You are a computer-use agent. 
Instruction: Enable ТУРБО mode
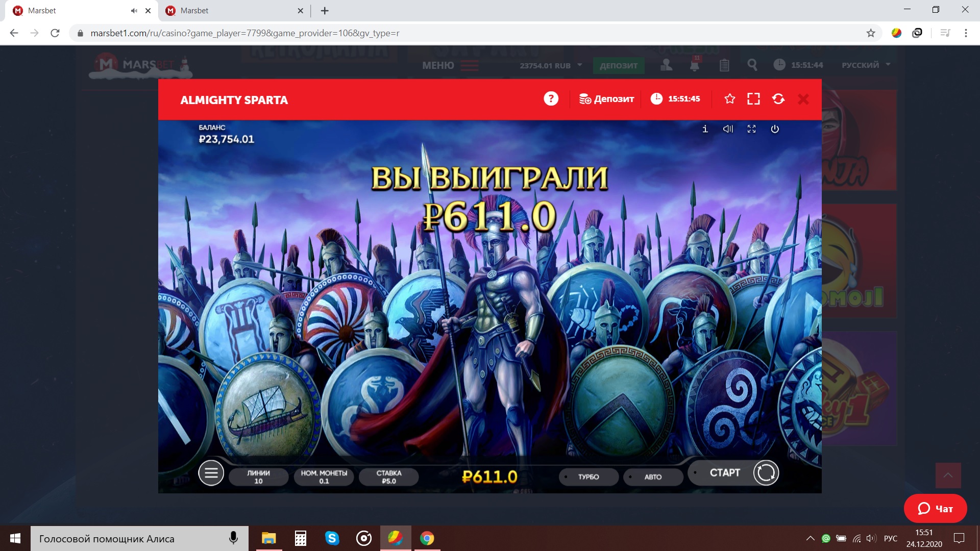(x=589, y=477)
